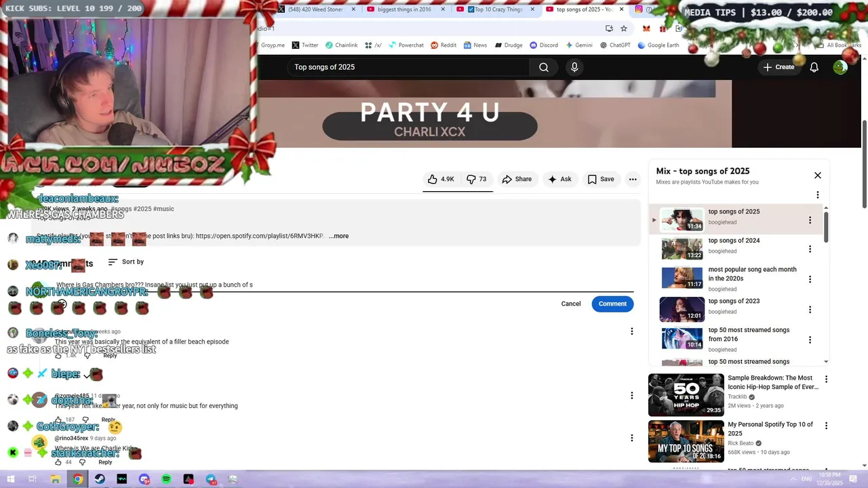Image resolution: width=868 pixels, height=488 pixels.
Task: Open options for My Personal Spotify Top 10
Action: [x=826, y=426]
